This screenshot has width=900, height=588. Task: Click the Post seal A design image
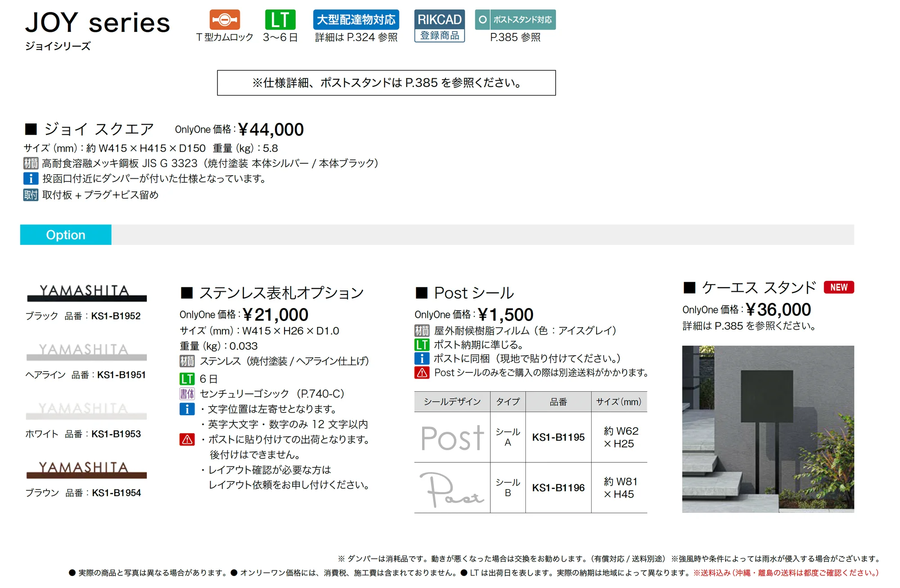[452, 438]
